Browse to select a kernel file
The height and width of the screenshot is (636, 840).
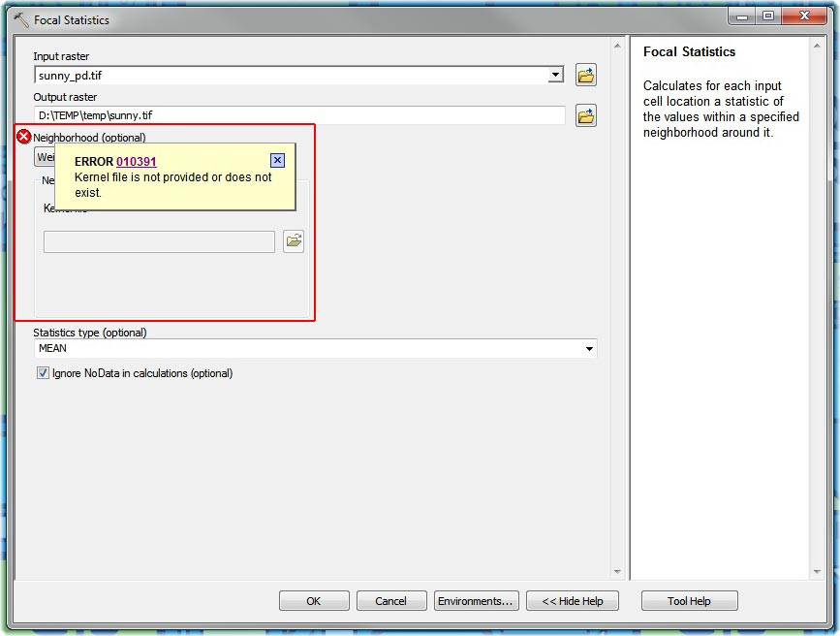click(x=294, y=240)
